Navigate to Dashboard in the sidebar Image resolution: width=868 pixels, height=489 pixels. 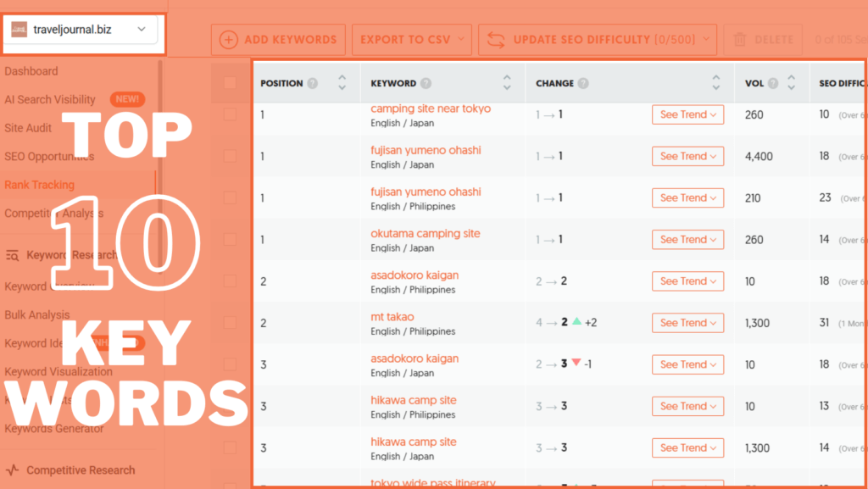tap(31, 71)
